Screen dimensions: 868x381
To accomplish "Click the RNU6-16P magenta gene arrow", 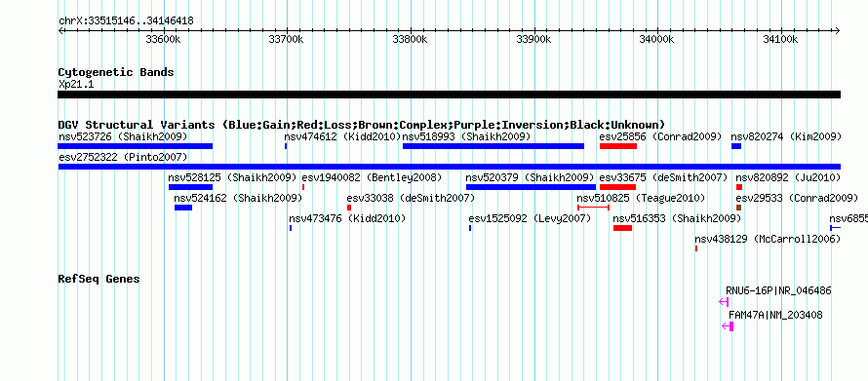I will click(724, 301).
